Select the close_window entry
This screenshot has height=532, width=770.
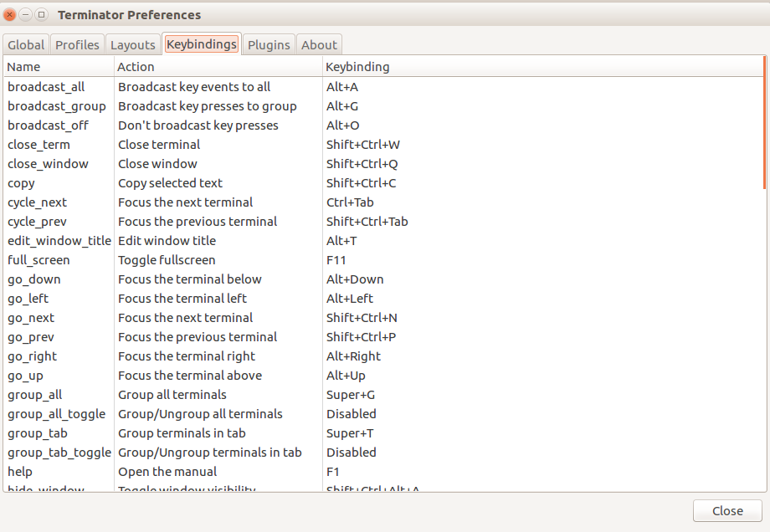tap(48, 164)
